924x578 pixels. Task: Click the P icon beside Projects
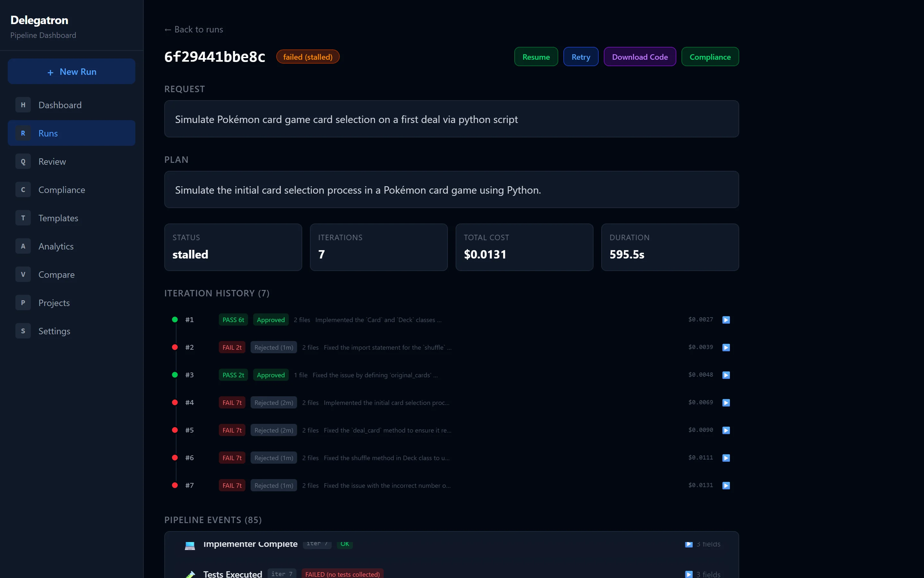click(x=23, y=303)
